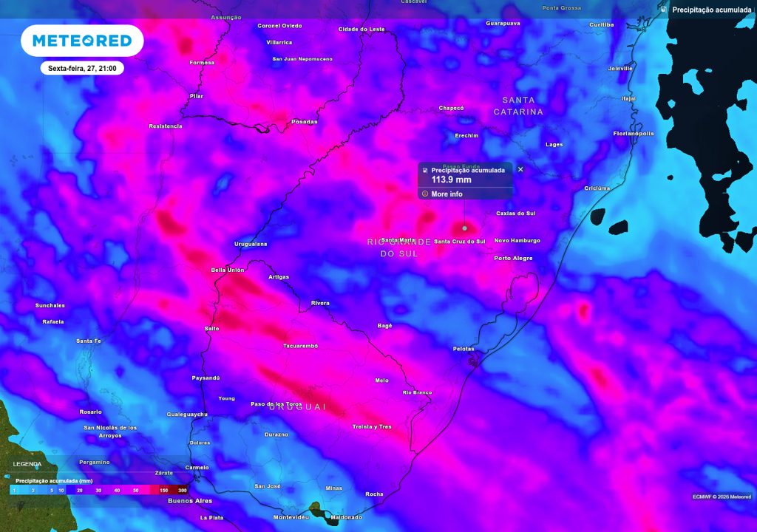Toggle the Santa Cruz do Sul marker selection
Image resolution: width=757 pixels, height=532 pixels.
tap(459, 240)
